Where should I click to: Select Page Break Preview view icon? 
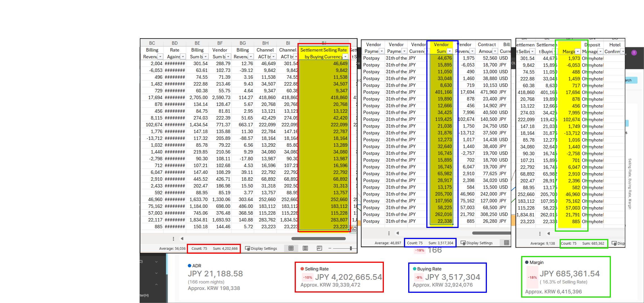pos(319,248)
